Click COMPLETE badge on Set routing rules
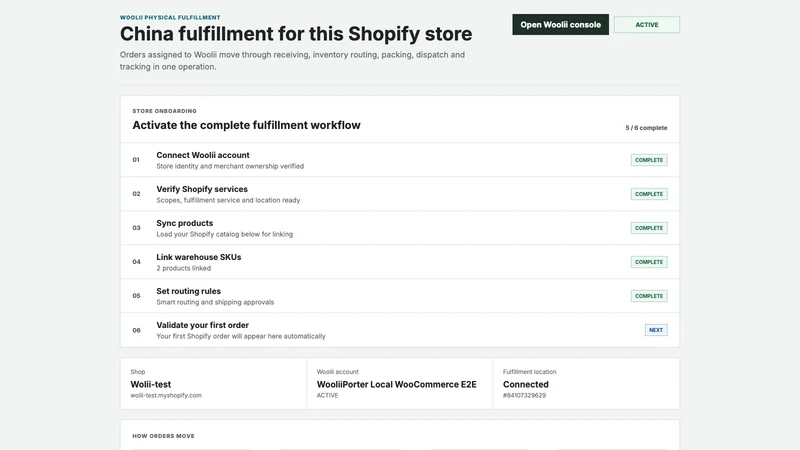Viewport: 800px width, 450px height. coord(649,296)
